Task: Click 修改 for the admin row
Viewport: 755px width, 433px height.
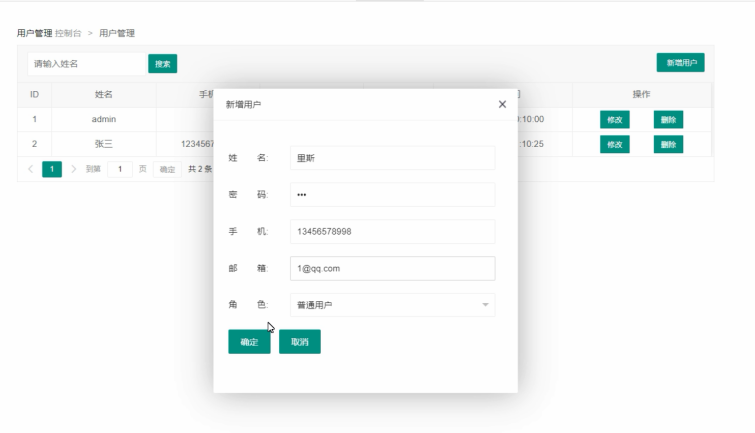Action: point(615,119)
